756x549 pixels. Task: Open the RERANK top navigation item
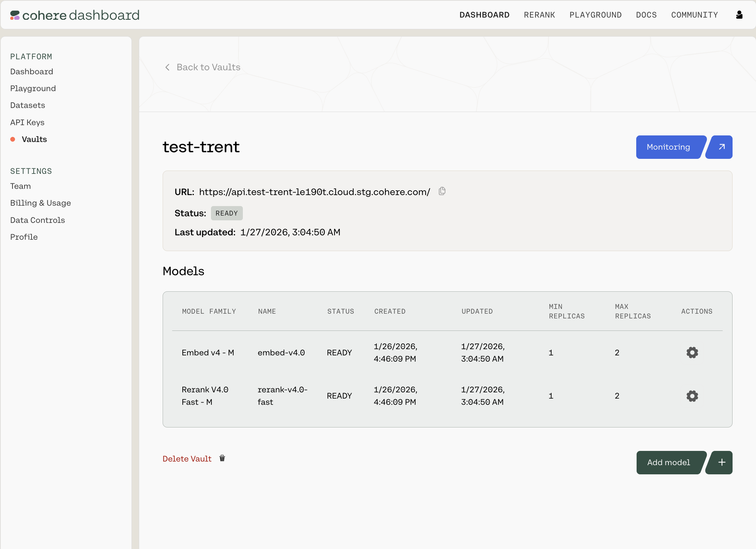(539, 15)
